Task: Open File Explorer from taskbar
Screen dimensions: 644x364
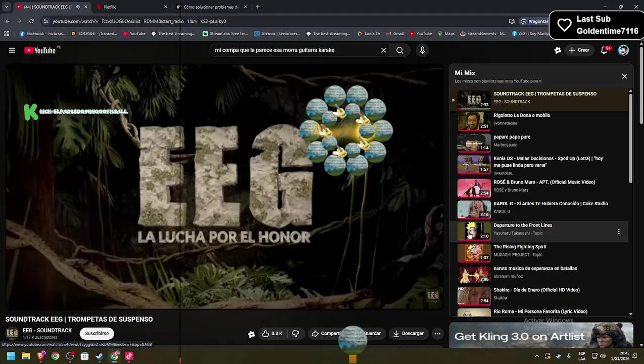Action: tap(26, 356)
